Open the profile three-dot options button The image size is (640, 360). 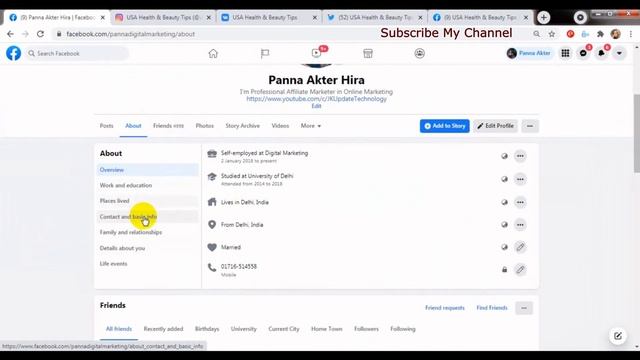pyautogui.click(x=530, y=126)
